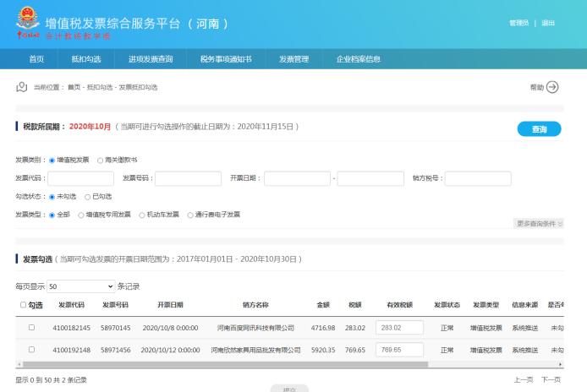This screenshot has width=587, height=392.
Task: Check the row for invoice 58971456
Action: point(32,350)
